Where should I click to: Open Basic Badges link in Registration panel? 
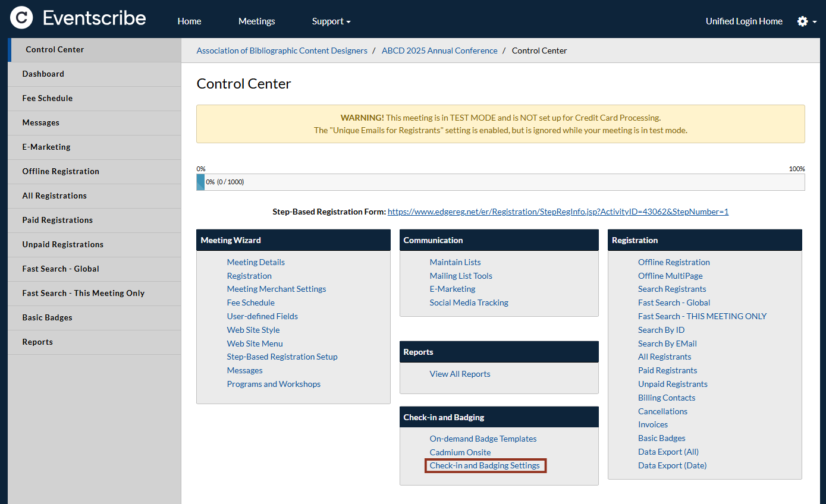pyautogui.click(x=662, y=438)
